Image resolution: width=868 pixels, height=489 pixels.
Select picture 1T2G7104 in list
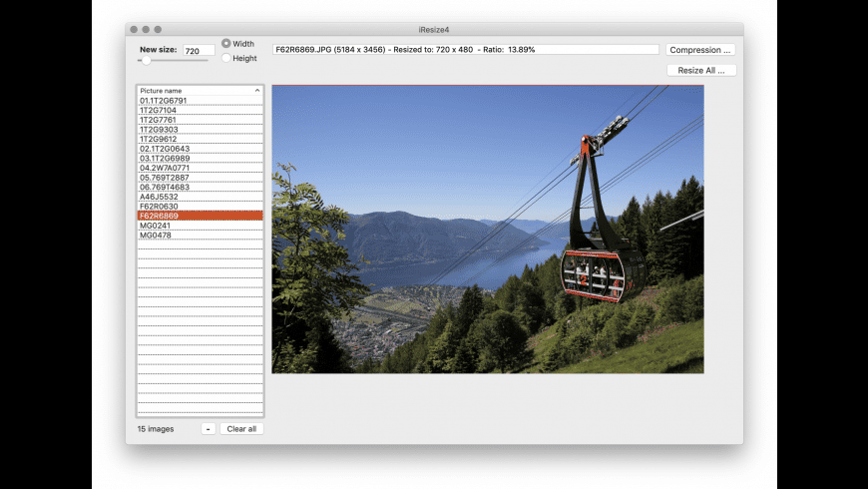coord(200,110)
